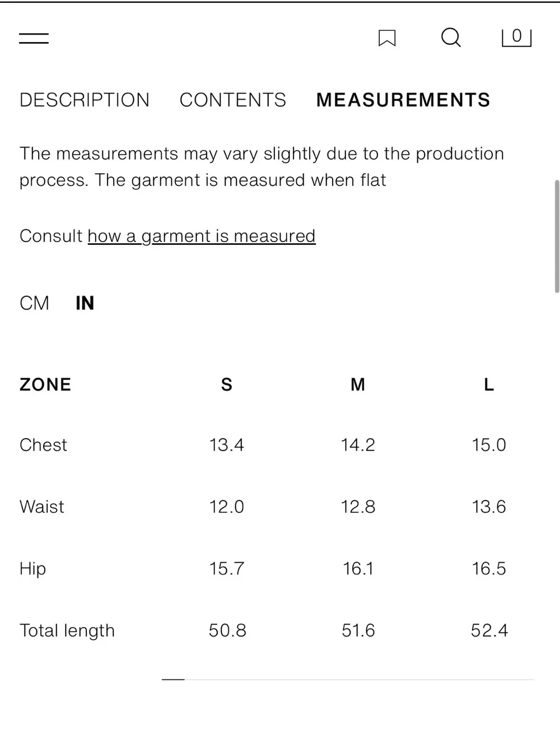Click the Chest row label
The image size is (560, 747).
(43, 445)
